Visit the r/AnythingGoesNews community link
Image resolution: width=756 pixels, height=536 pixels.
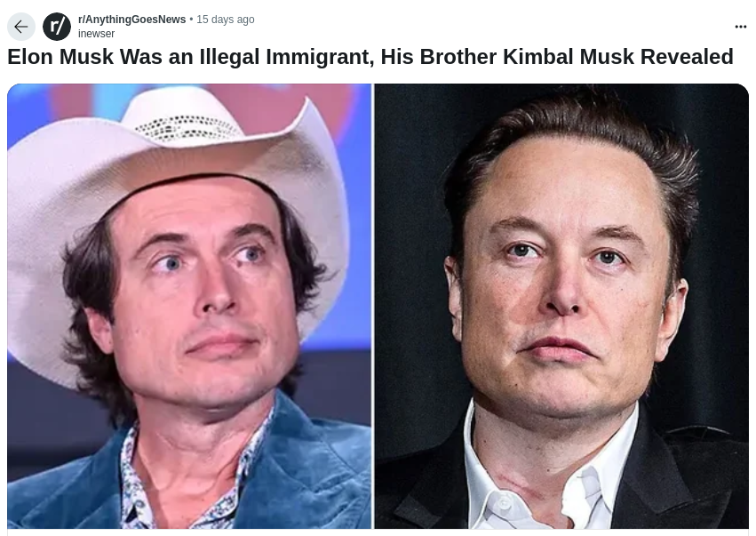tap(131, 20)
